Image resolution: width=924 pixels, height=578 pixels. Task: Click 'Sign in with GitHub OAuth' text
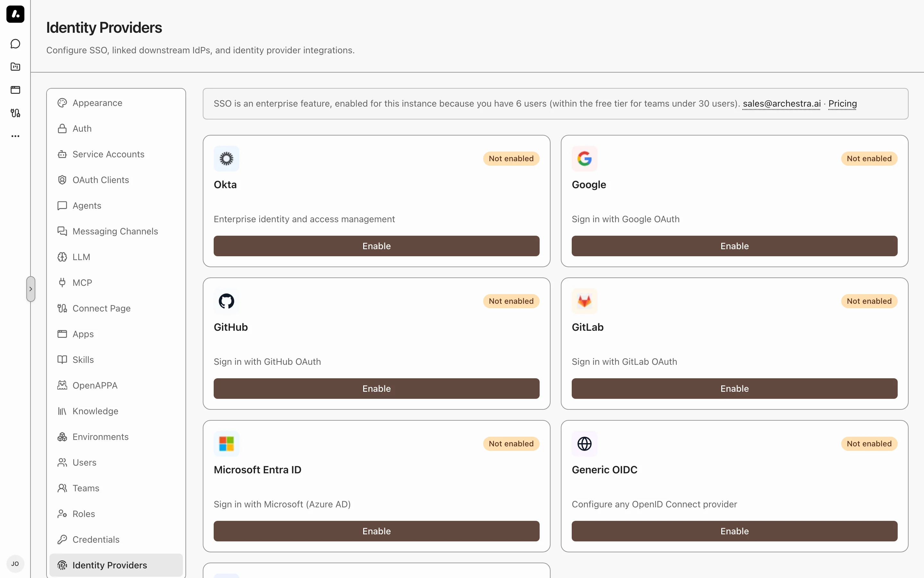click(x=267, y=362)
